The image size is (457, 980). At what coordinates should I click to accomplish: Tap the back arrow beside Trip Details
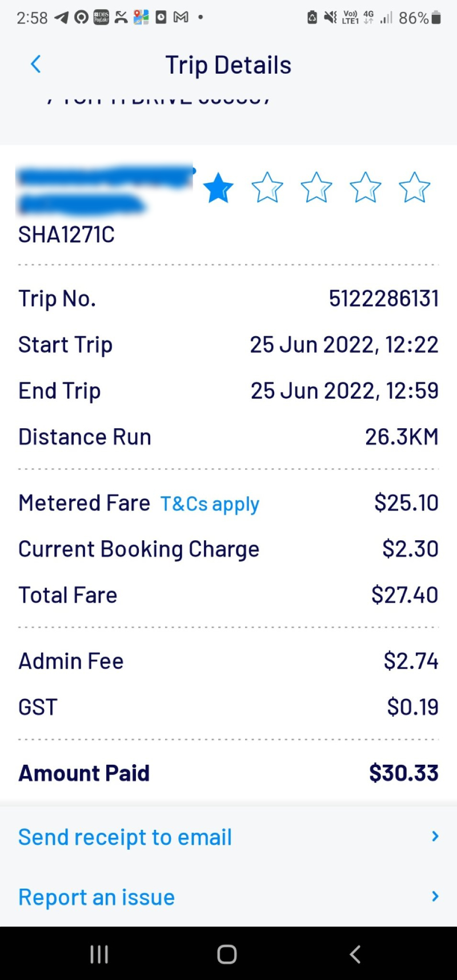pos(36,65)
